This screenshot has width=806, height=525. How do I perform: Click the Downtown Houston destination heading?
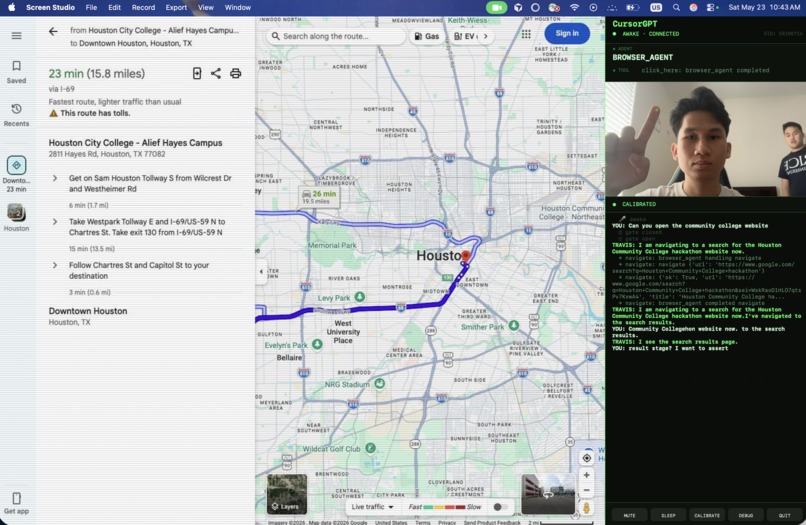click(88, 311)
